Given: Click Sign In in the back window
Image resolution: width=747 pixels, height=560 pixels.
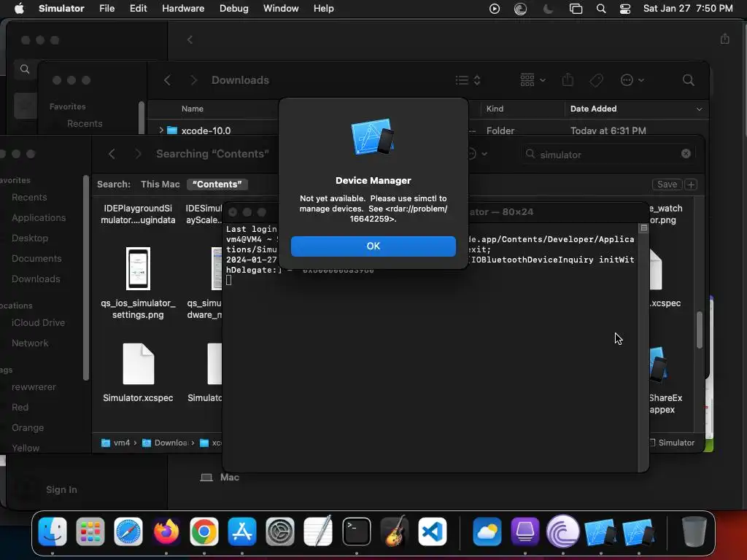Looking at the screenshot, I should coord(61,489).
